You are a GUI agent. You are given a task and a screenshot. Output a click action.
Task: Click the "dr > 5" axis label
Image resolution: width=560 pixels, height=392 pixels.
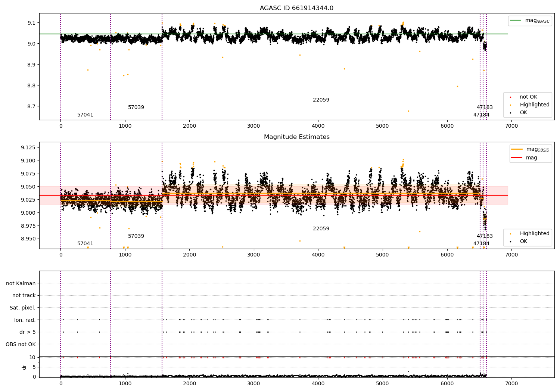(28, 332)
